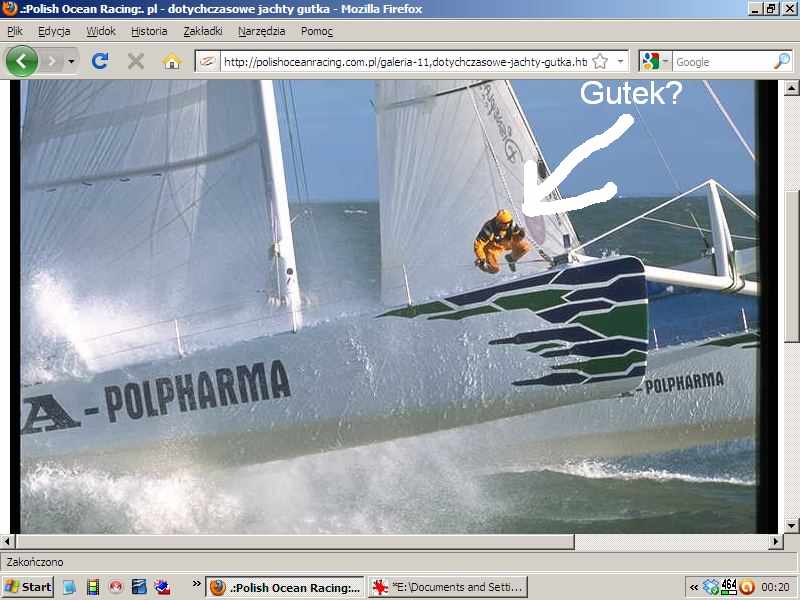Open the Widok menu

pos(101,31)
